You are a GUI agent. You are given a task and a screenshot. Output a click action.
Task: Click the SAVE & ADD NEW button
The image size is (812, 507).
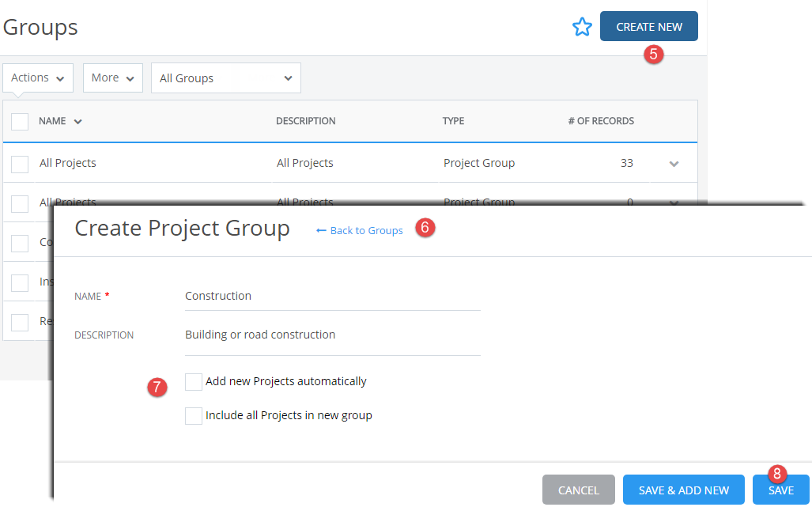click(684, 490)
